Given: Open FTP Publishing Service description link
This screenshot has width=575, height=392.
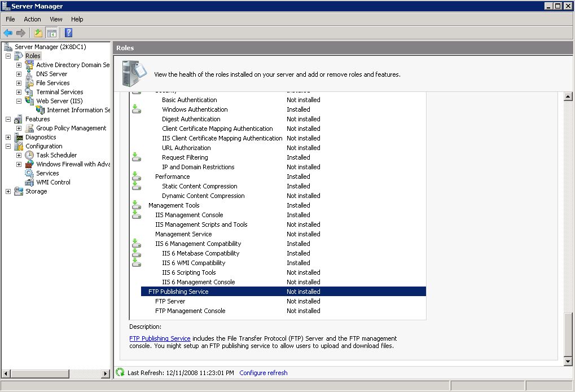Looking at the screenshot, I should coord(160,338).
